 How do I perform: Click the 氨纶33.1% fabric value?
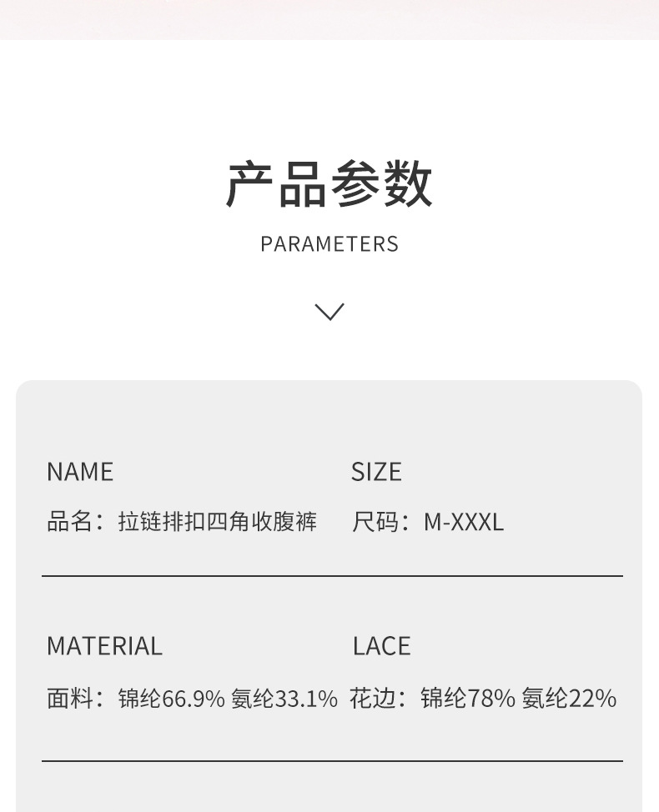[x=284, y=698]
